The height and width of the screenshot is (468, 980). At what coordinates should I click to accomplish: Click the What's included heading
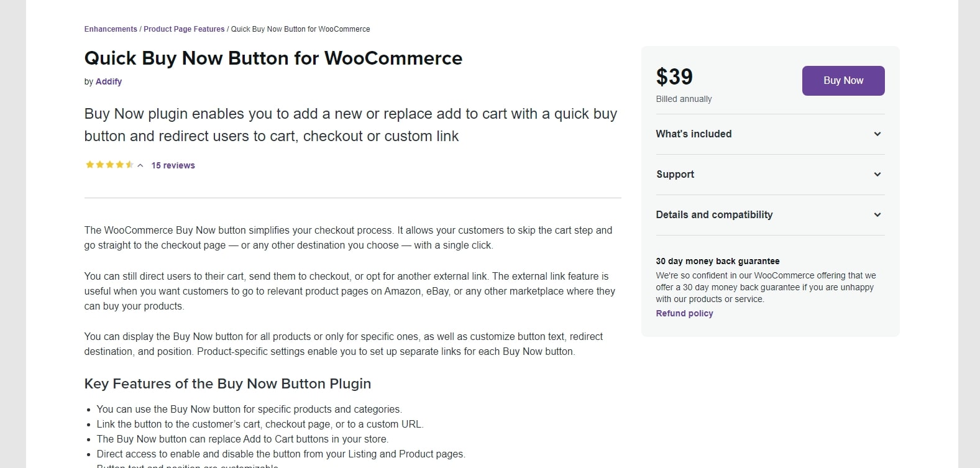[694, 134]
